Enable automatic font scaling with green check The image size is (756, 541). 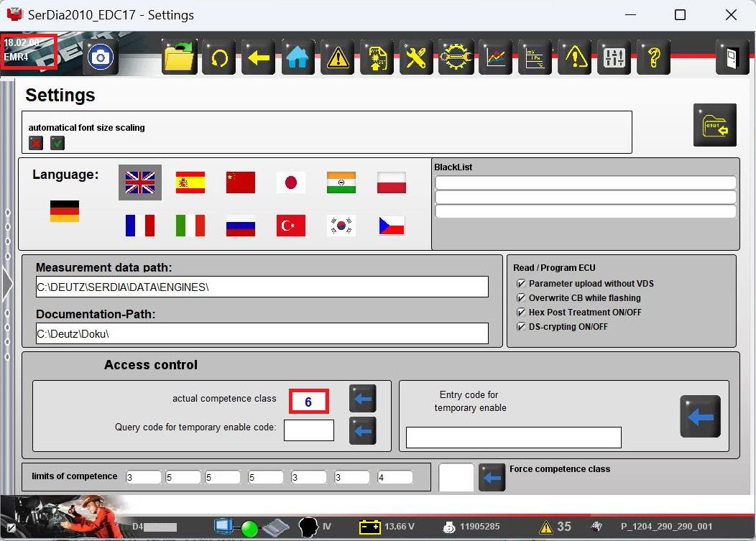57,143
